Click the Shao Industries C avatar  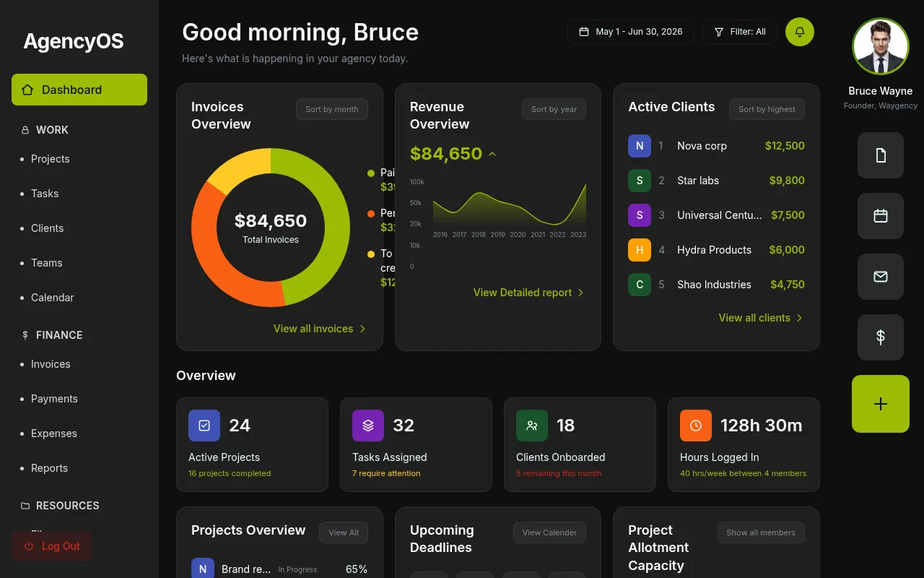(x=640, y=285)
